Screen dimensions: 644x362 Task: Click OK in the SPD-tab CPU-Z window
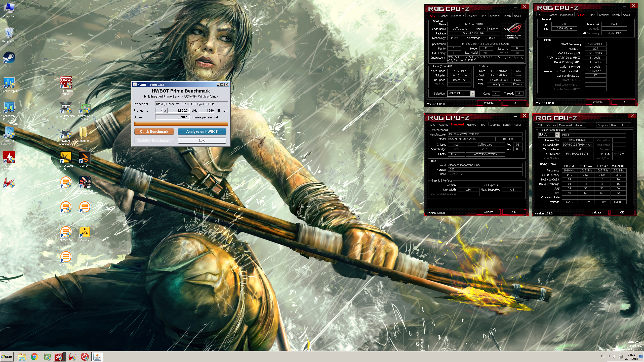(x=622, y=212)
